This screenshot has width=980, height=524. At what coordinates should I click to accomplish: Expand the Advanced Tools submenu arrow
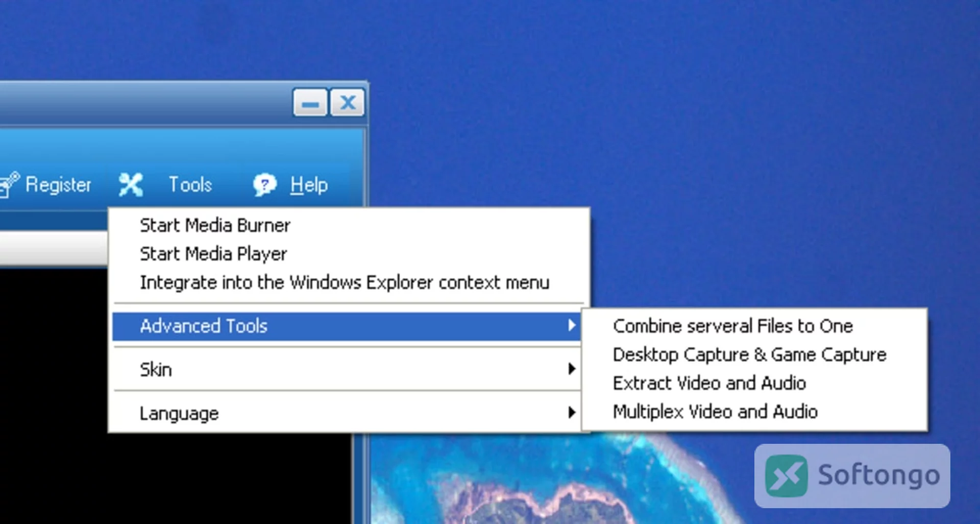point(572,325)
